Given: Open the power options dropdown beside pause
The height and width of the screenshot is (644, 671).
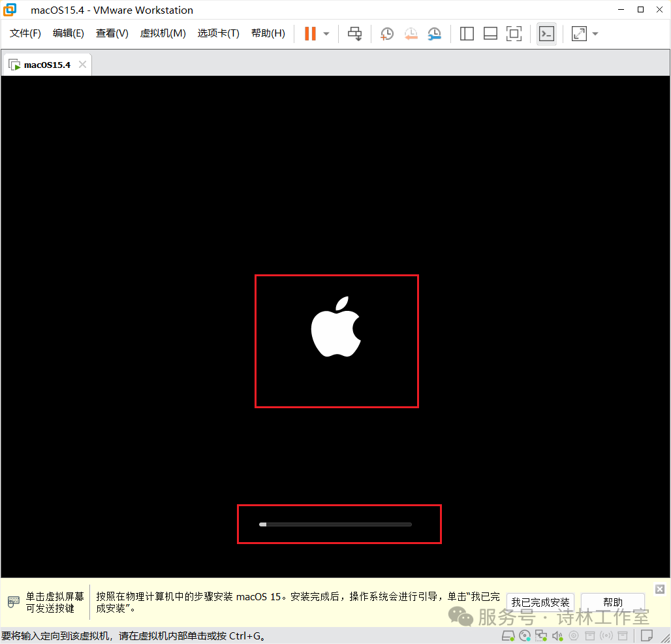Looking at the screenshot, I should 326,34.
